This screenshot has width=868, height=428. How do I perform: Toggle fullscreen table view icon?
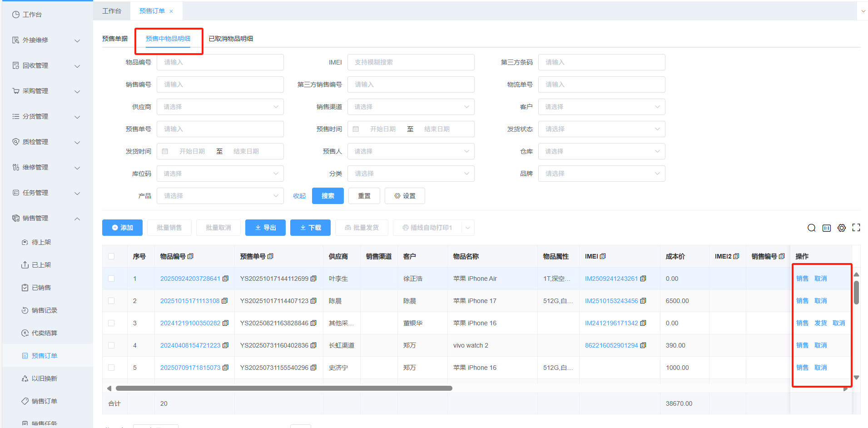[856, 228]
